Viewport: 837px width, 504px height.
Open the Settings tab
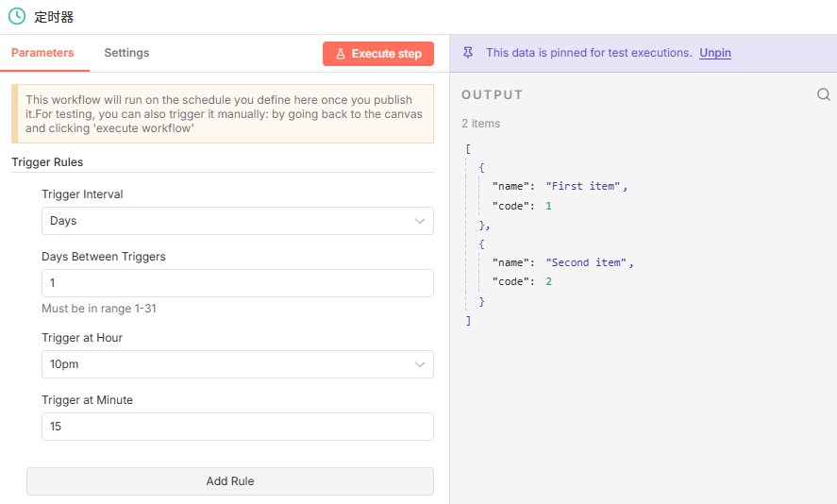(126, 53)
